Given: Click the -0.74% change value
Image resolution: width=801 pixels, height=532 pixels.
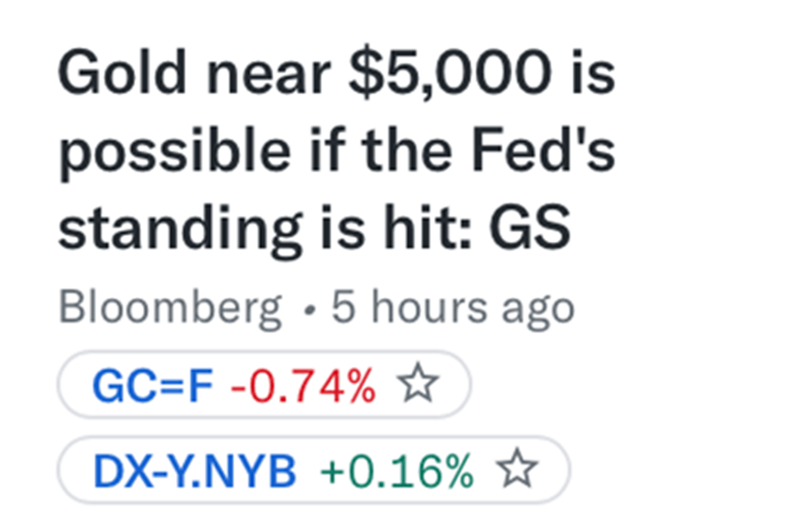Looking at the screenshot, I should tap(303, 387).
